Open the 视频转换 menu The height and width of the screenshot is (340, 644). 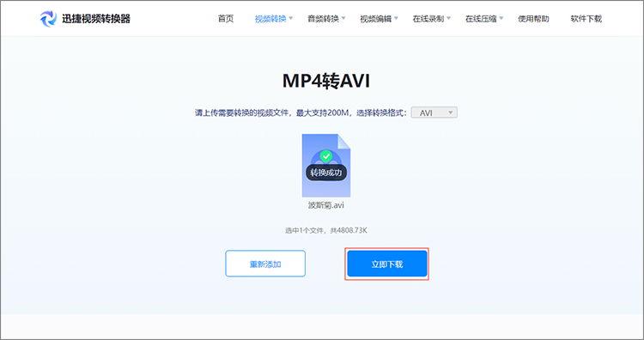point(274,19)
